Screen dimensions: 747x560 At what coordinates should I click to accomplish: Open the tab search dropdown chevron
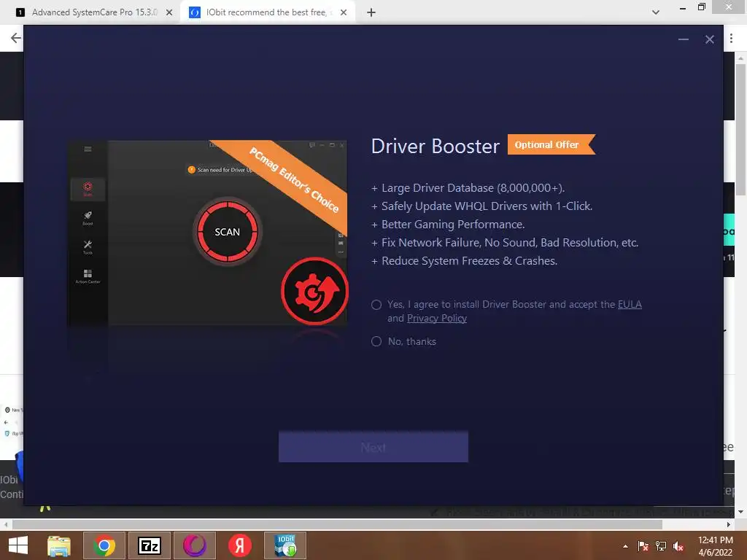[x=656, y=12]
